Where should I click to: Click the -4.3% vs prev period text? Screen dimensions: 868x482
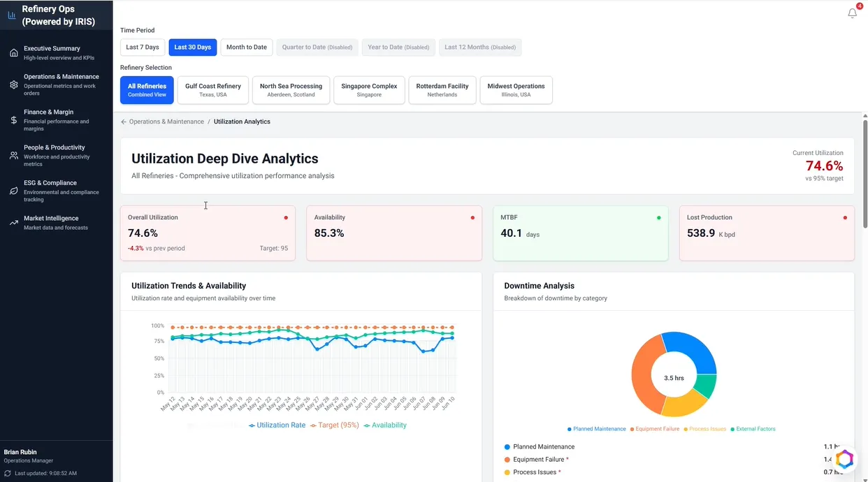tap(157, 248)
